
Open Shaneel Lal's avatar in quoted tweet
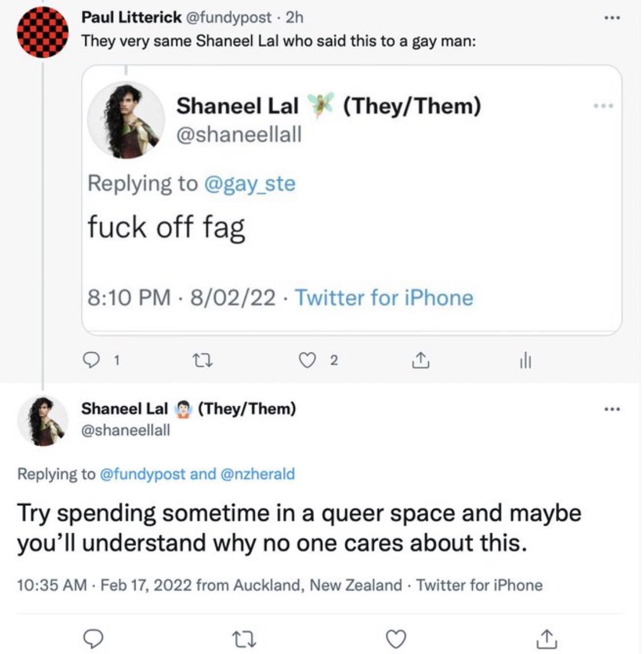126,120
